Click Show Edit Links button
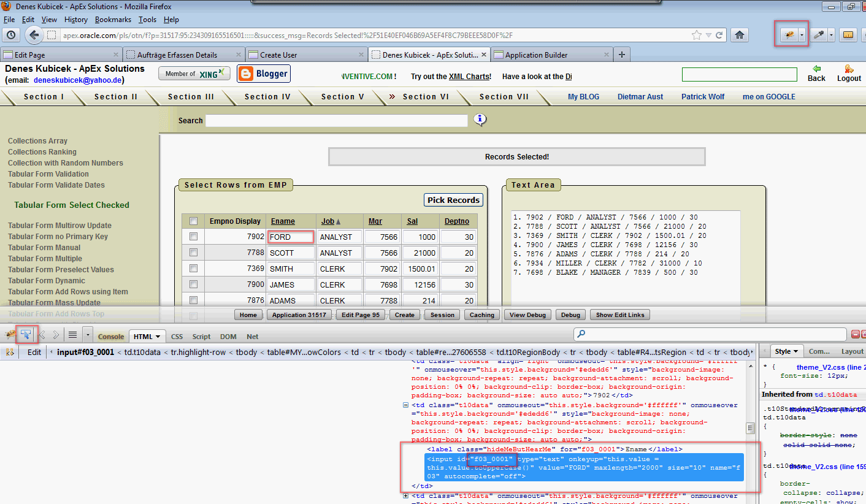 [x=620, y=315]
